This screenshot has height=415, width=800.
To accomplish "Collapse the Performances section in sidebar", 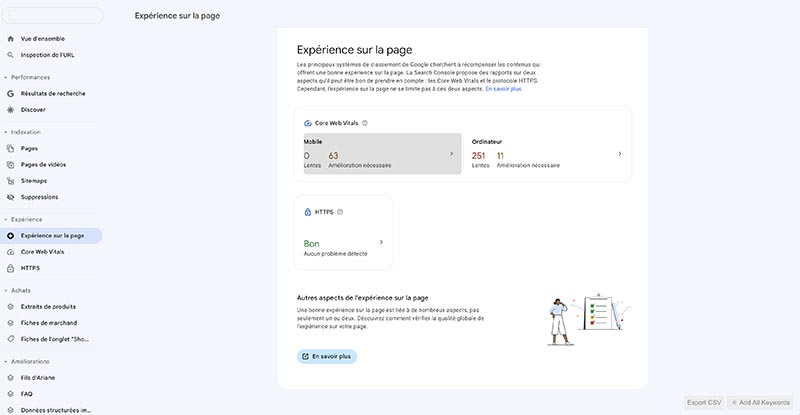I will coord(5,77).
